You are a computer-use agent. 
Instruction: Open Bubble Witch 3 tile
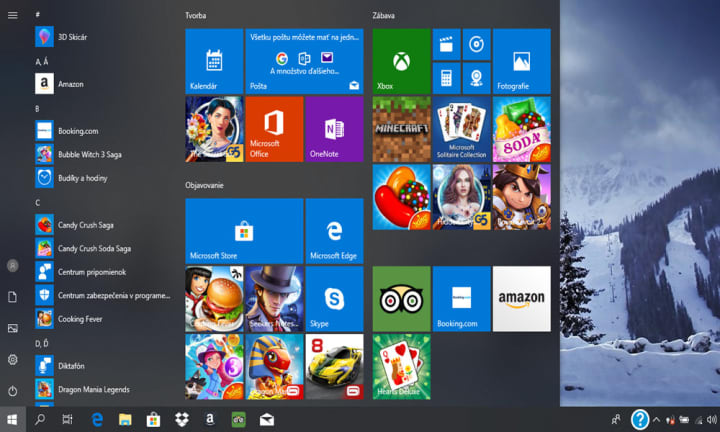point(214,367)
